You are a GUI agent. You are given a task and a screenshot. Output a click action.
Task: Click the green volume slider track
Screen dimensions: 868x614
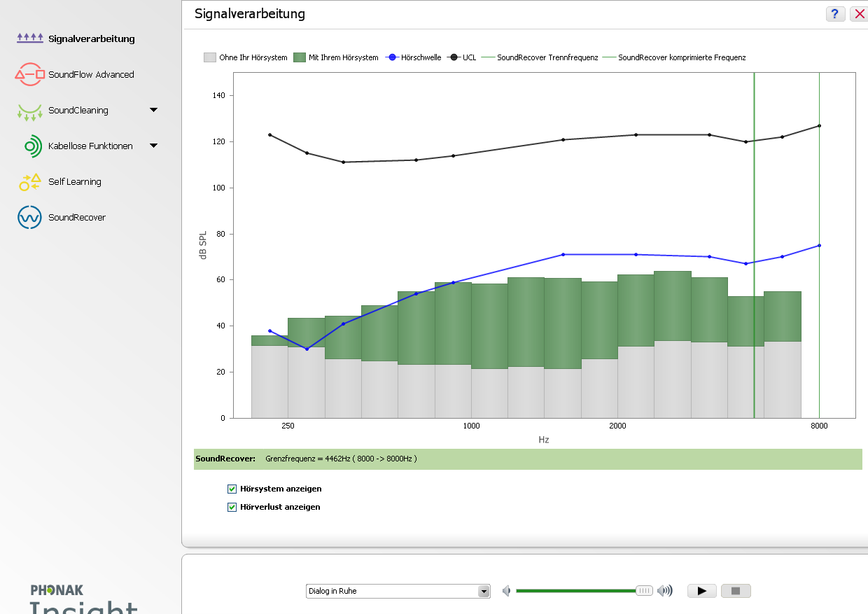575,591
